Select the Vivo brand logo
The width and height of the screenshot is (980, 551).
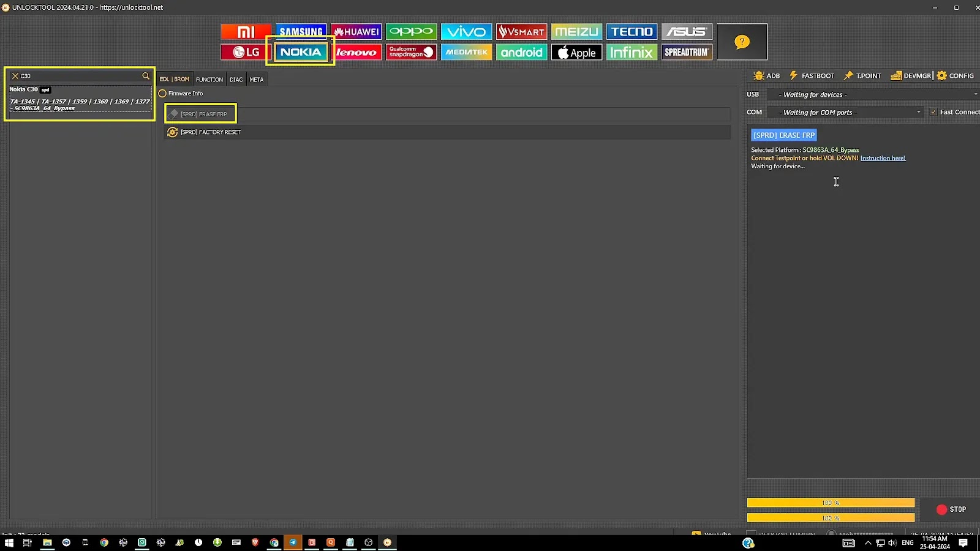click(x=466, y=31)
